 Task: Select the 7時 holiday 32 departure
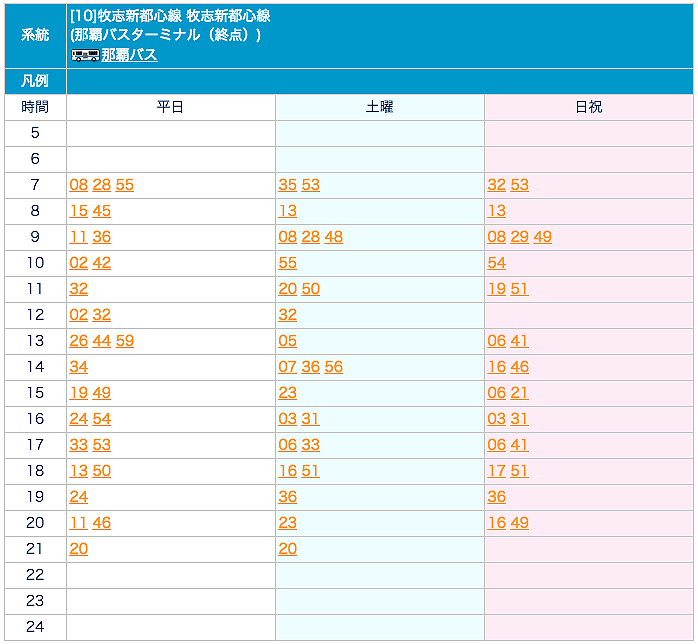point(496,185)
